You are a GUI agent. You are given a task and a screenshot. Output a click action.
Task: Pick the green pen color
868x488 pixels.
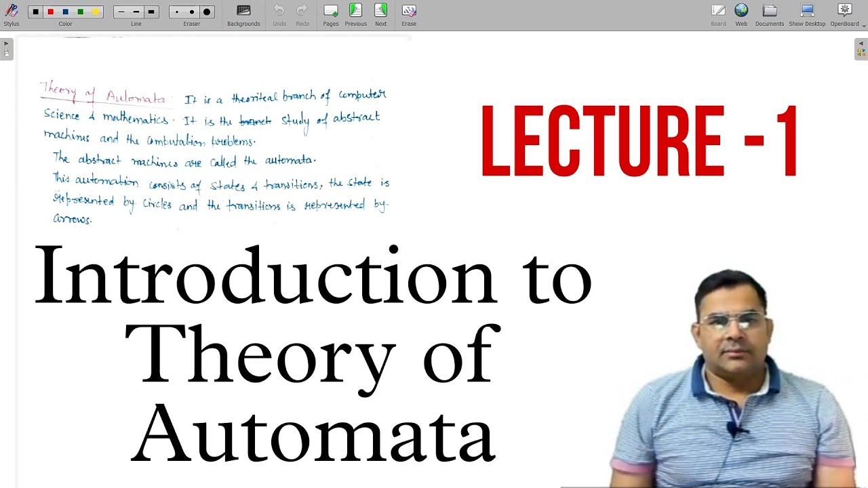pos(80,12)
